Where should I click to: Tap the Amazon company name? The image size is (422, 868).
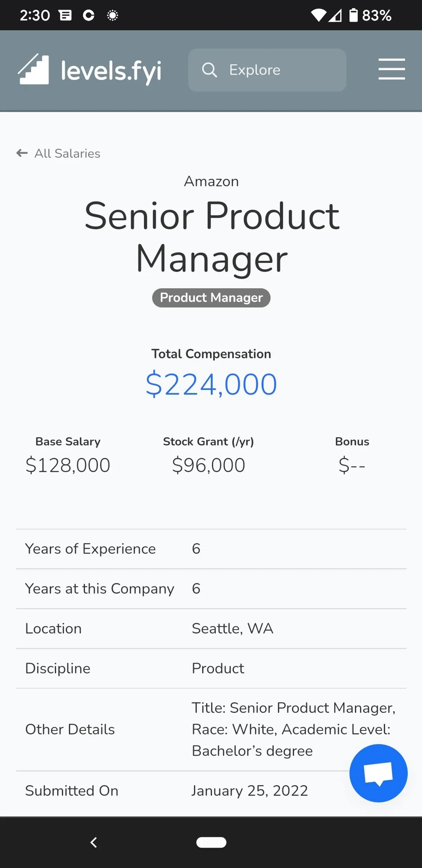211,182
